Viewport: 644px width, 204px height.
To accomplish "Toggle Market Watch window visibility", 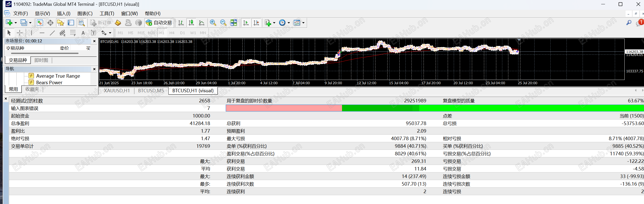I will click(x=40, y=23).
